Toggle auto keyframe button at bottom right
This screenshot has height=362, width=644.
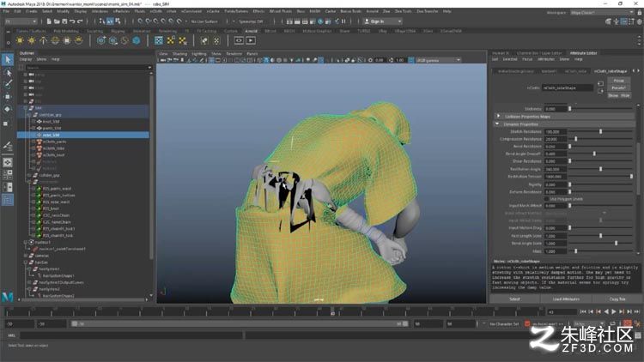pos(627,324)
